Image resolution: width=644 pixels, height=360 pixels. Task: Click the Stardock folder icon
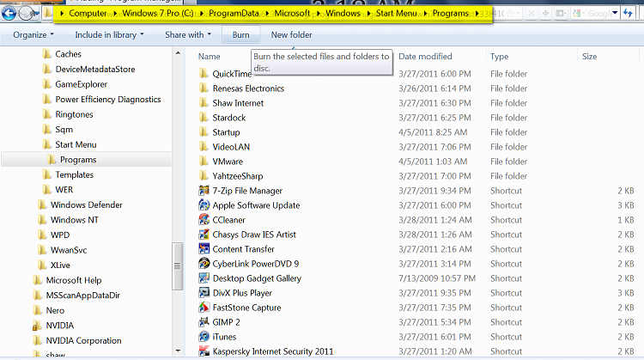coord(204,117)
